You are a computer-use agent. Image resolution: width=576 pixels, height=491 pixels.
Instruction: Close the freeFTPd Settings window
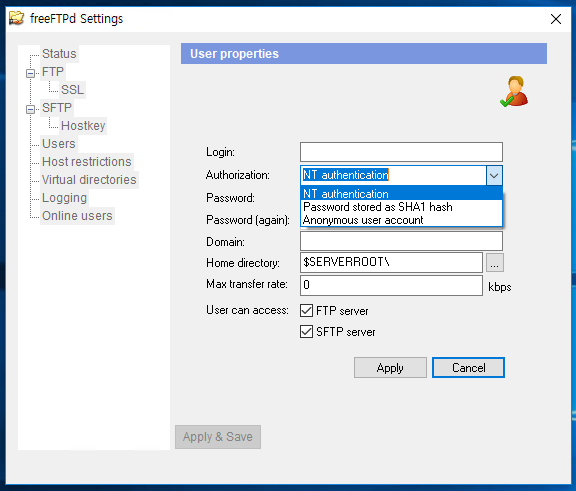click(556, 19)
